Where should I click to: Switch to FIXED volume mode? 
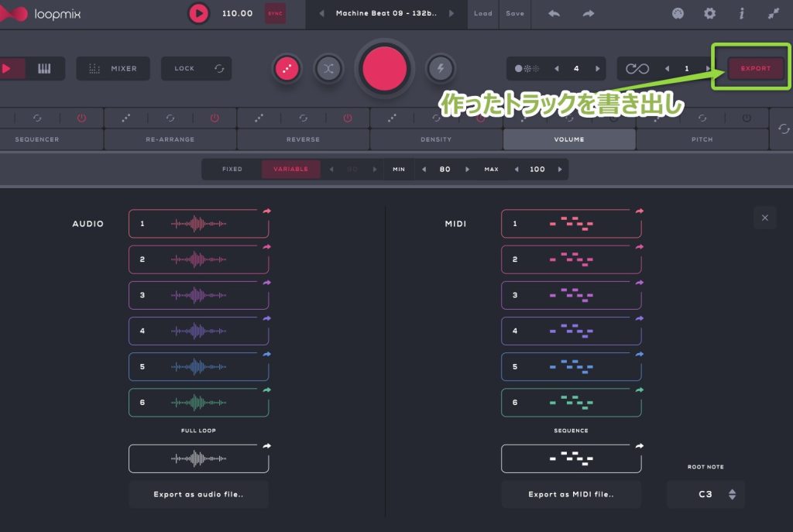pyautogui.click(x=232, y=169)
